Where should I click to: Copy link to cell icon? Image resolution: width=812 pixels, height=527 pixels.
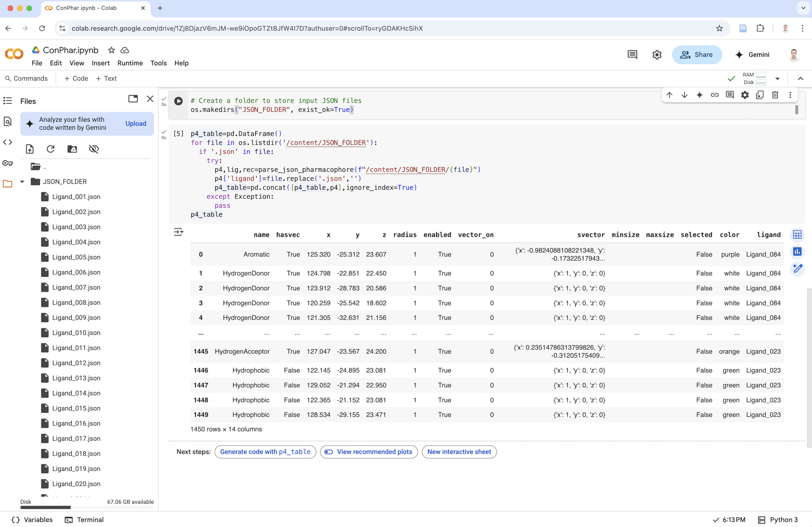pos(715,95)
